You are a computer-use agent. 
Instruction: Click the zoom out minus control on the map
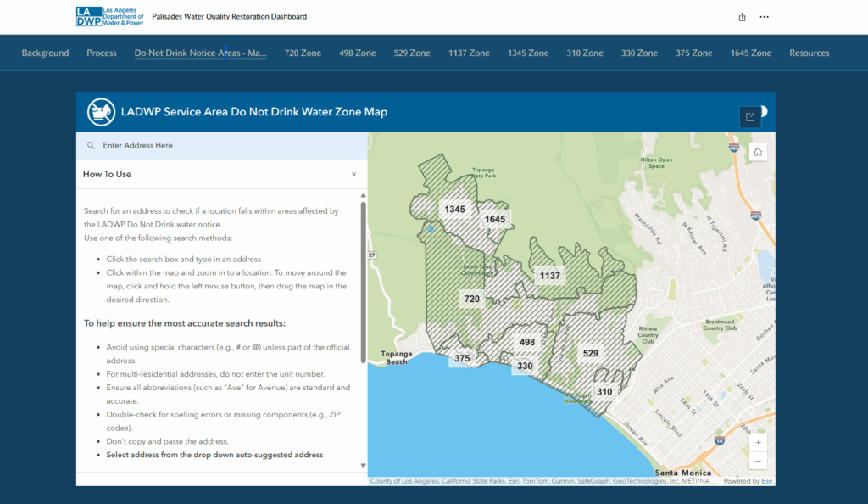pos(758,461)
